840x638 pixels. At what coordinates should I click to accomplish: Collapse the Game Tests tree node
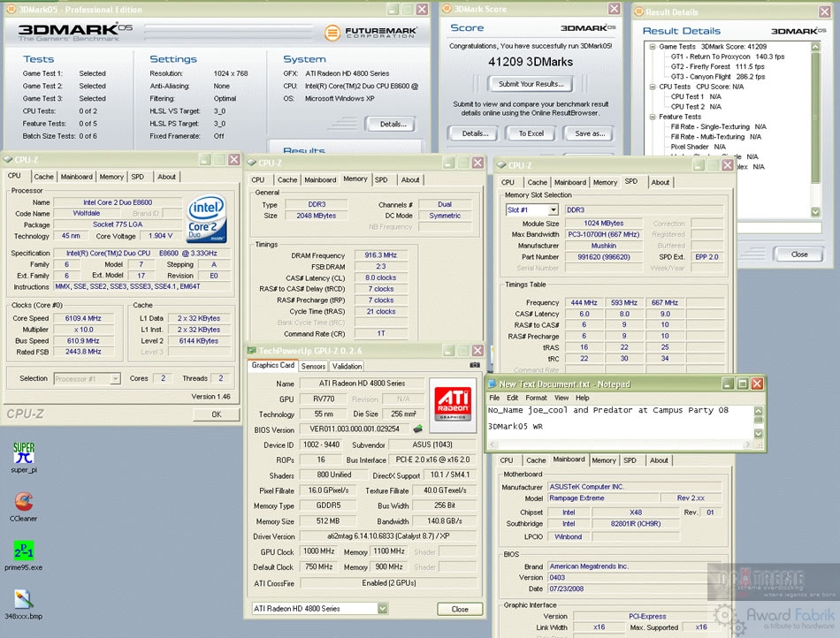click(652, 47)
